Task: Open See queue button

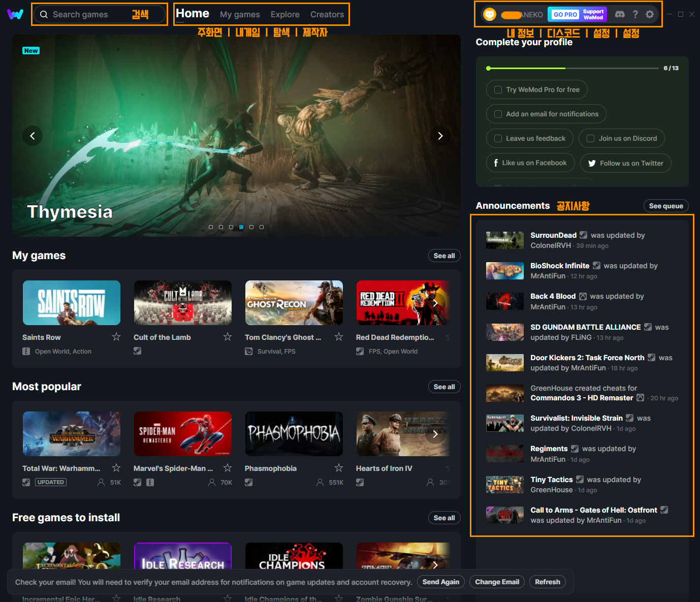Action: point(666,206)
